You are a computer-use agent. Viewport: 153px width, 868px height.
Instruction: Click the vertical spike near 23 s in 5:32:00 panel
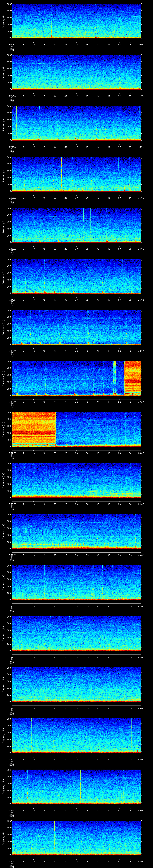coord(62,174)
